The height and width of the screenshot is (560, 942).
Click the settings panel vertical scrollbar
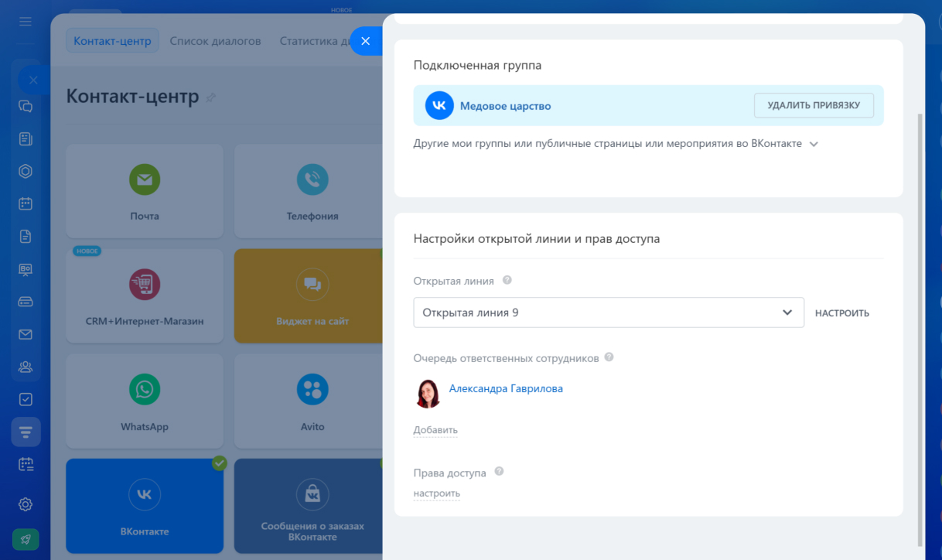click(920, 330)
